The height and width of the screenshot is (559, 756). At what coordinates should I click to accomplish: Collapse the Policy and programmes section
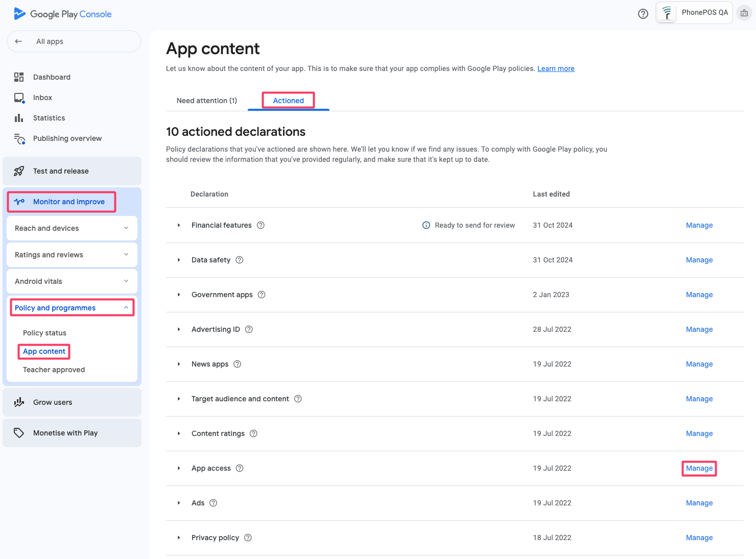126,308
